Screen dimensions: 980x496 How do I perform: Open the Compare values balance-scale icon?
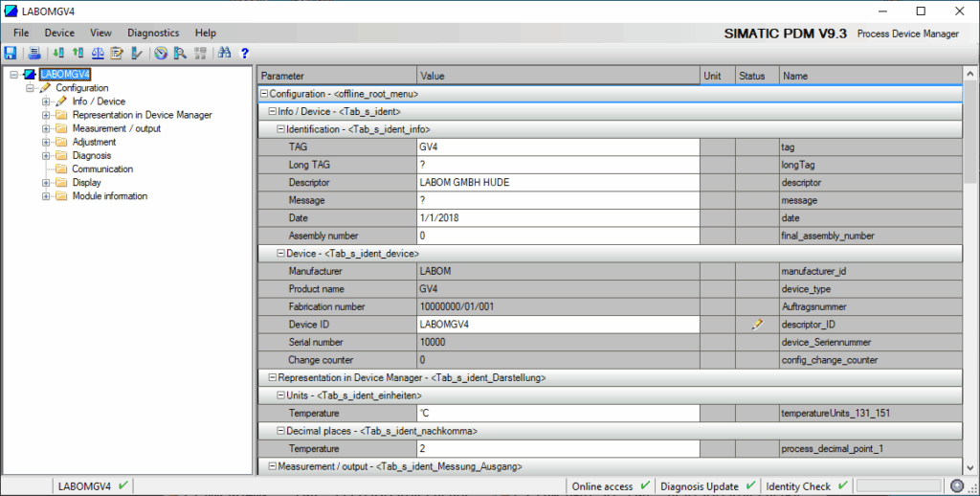[x=98, y=53]
